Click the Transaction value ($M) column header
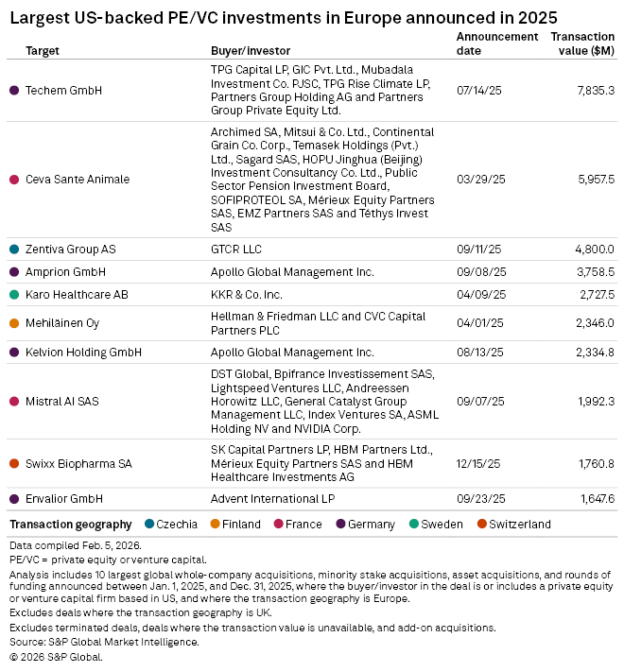Image resolution: width=624 pixels, height=672 pixels. coord(582,43)
